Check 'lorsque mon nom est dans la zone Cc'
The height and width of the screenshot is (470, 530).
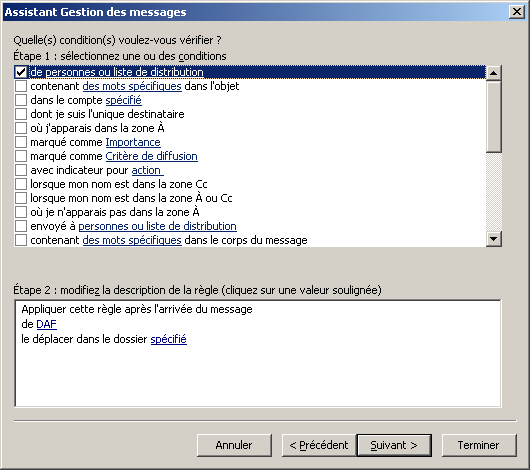pos(21,184)
